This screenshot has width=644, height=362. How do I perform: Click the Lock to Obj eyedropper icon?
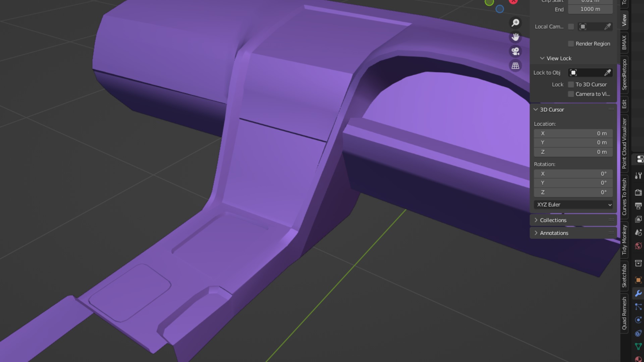[x=607, y=73]
